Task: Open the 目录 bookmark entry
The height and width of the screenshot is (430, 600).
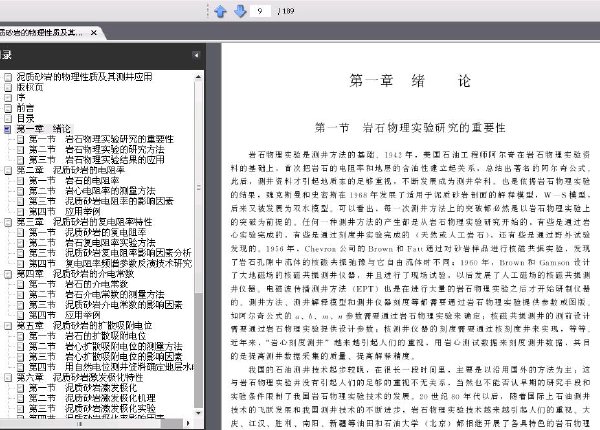Action: point(25,118)
